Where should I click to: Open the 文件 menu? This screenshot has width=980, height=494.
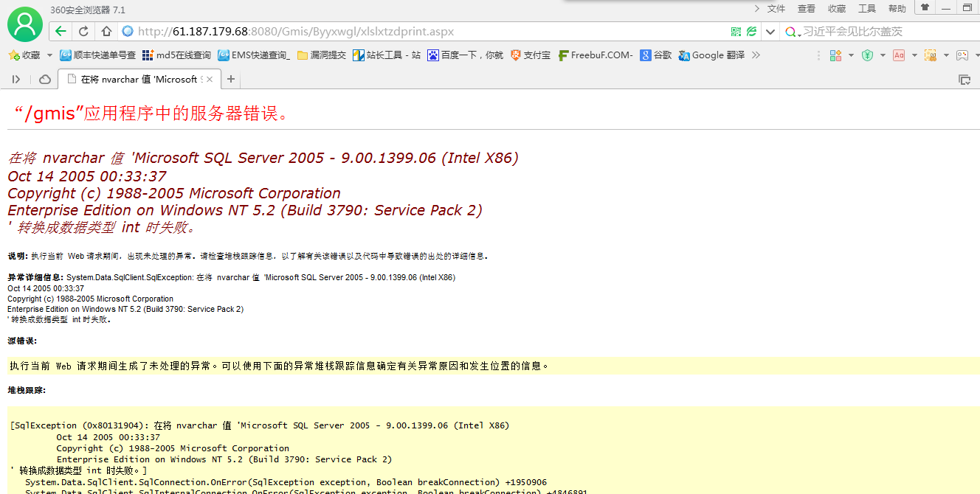[x=776, y=9]
